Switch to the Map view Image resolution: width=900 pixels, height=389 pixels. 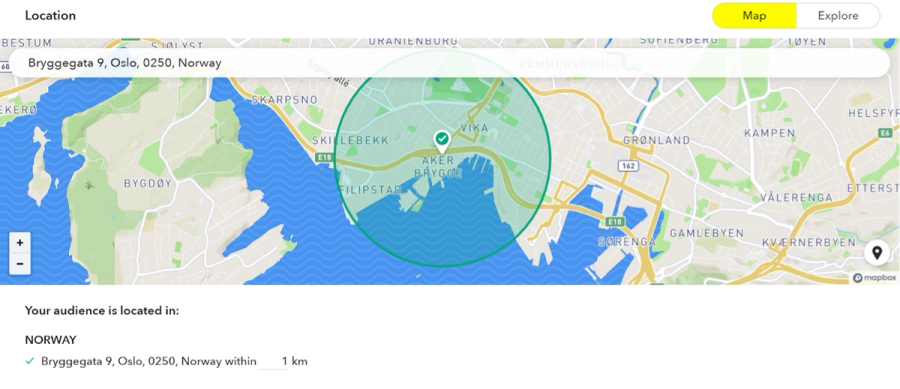tap(754, 15)
